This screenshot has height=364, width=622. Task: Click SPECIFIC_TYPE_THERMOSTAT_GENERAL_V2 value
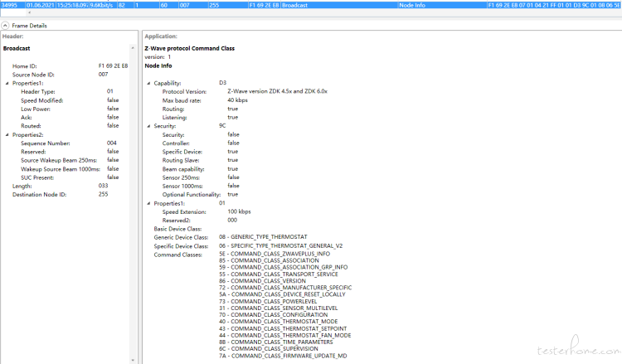tap(281, 245)
